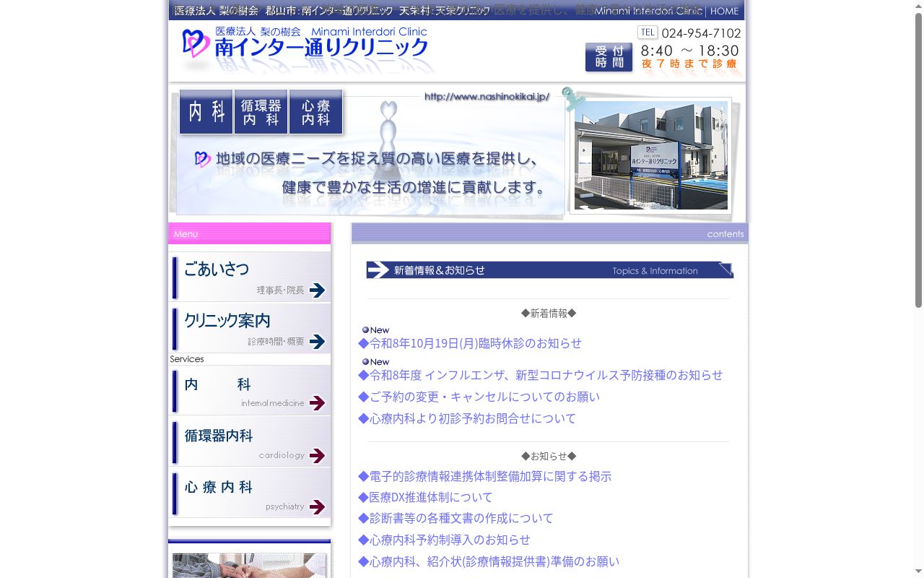Image resolution: width=924 pixels, height=578 pixels.
Task: Click the arrow icon on ごあいさつ
Action: point(317,290)
